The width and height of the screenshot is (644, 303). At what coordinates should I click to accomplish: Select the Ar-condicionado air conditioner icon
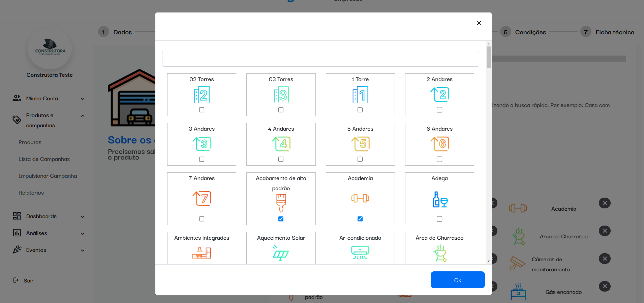(x=360, y=252)
